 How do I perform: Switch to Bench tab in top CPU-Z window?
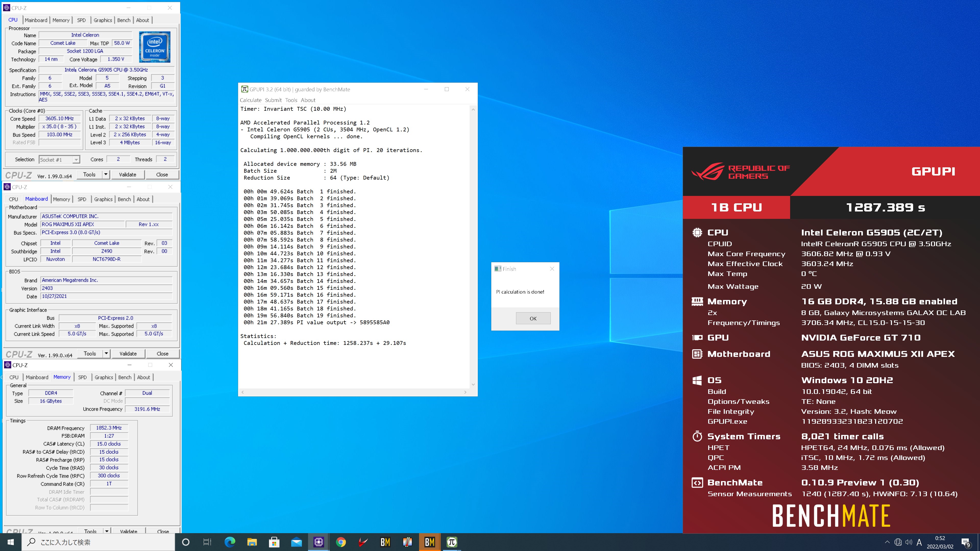(x=124, y=20)
